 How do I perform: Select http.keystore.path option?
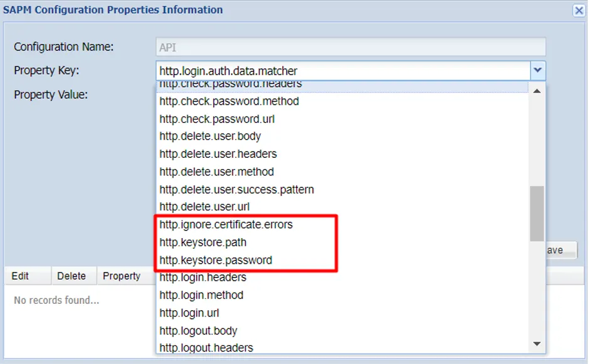[x=342, y=242]
